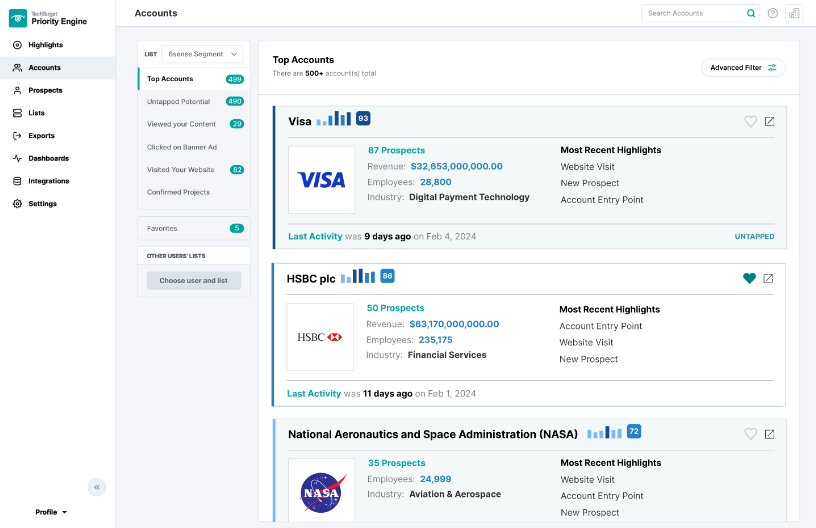The image size is (816, 528).
Task: Click Choose user and list button
Action: coord(194,280)
